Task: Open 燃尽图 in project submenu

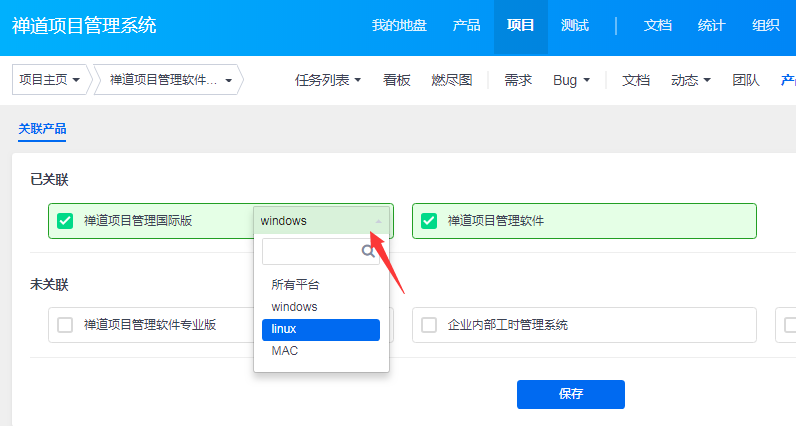Action: point(452,80)
